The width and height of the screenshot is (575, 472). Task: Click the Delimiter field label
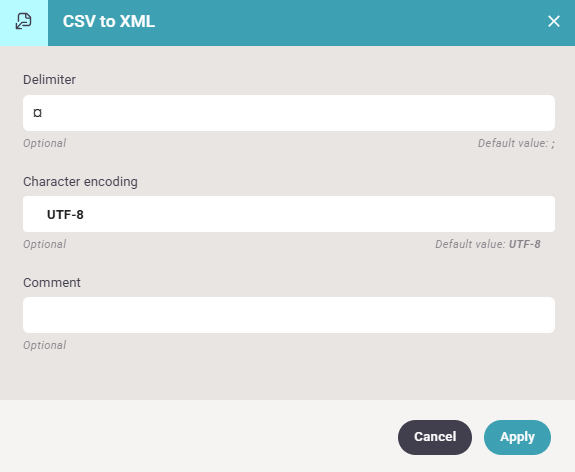pyautogui.click(x=50, y=80)
